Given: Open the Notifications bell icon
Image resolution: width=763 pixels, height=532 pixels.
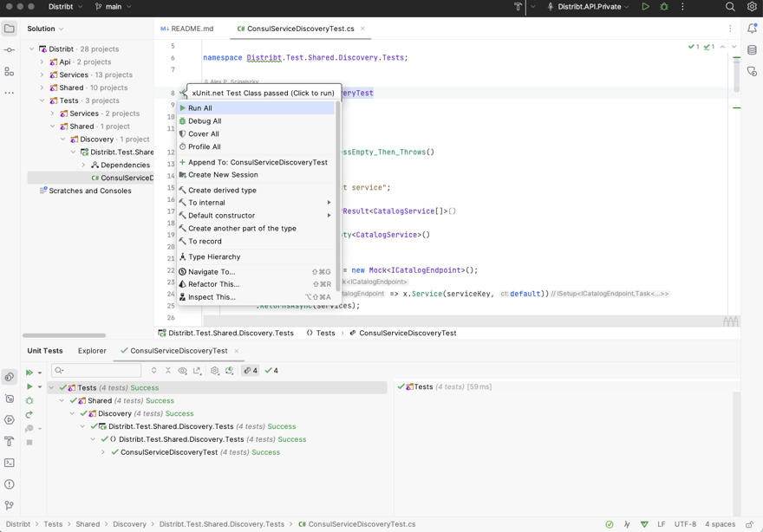Looking at the screenshot, I should (x=752, y=29).
